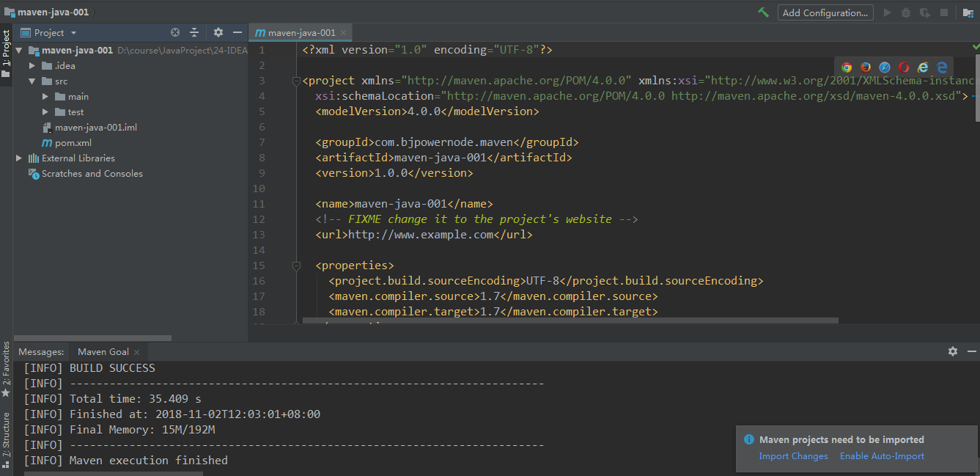This screenshot has height=476, width=980.
Task: Click Scroll from Source target icon
Action: click(175, 32)
